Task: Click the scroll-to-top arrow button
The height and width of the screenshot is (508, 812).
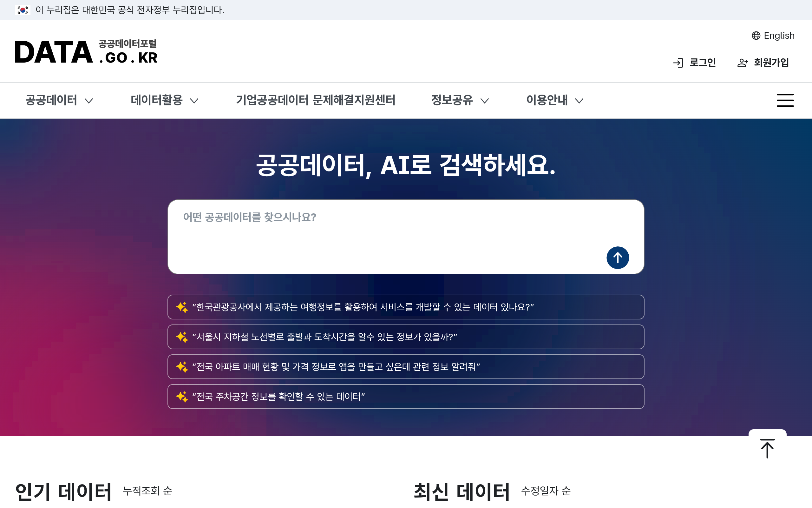Action: point(767,448)
